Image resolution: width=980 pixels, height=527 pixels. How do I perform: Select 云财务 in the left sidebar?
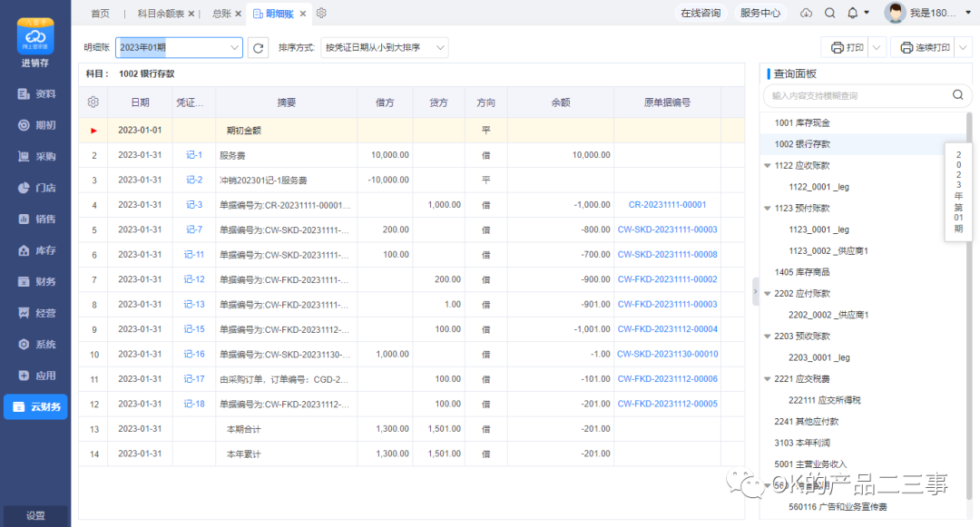[35, 407]
